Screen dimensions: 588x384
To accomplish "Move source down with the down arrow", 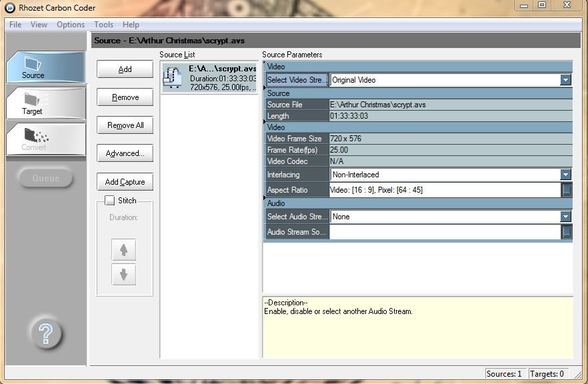I will (124, 275).
